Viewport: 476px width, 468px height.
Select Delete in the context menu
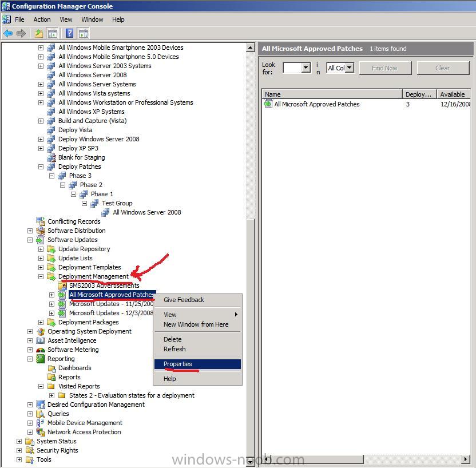(197, 339)
